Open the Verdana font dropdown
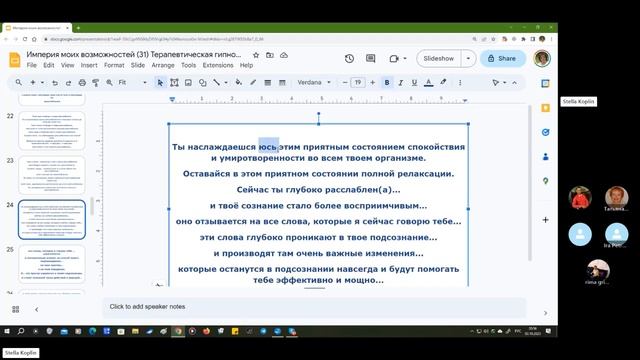This screenshot has height=360, width=640. (x=314, y=82)
